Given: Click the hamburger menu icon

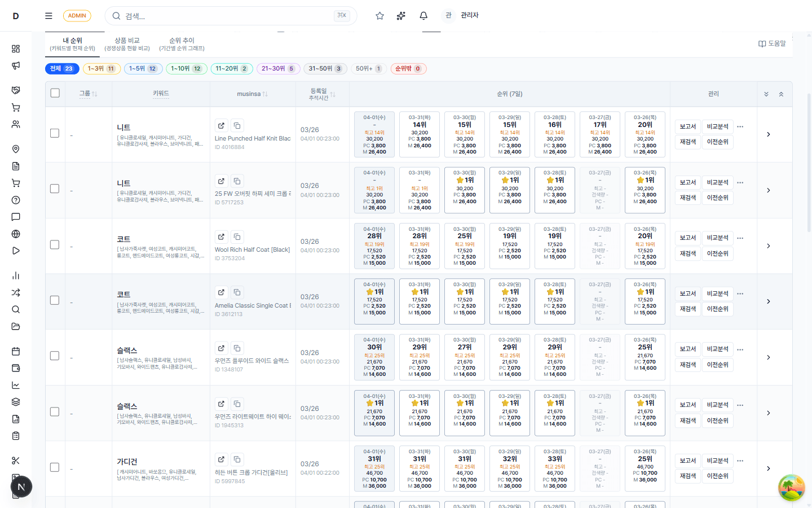Looking at the screenshot, I should click(x=48, y=16).
